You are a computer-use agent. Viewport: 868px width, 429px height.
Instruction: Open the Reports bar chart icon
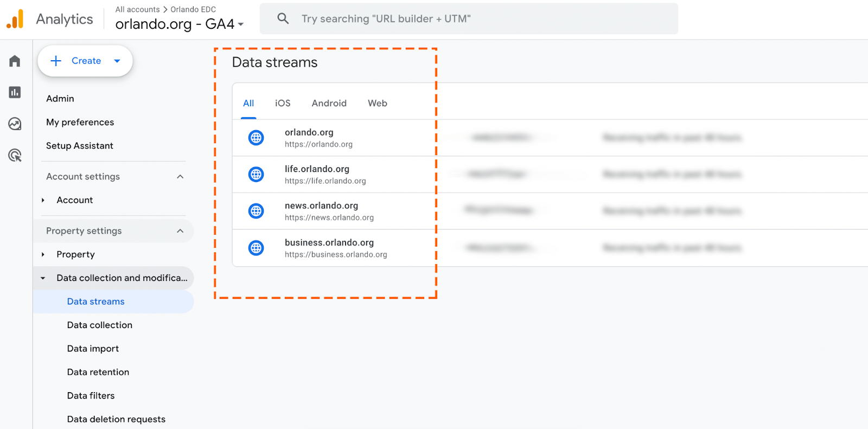(15, 92)
